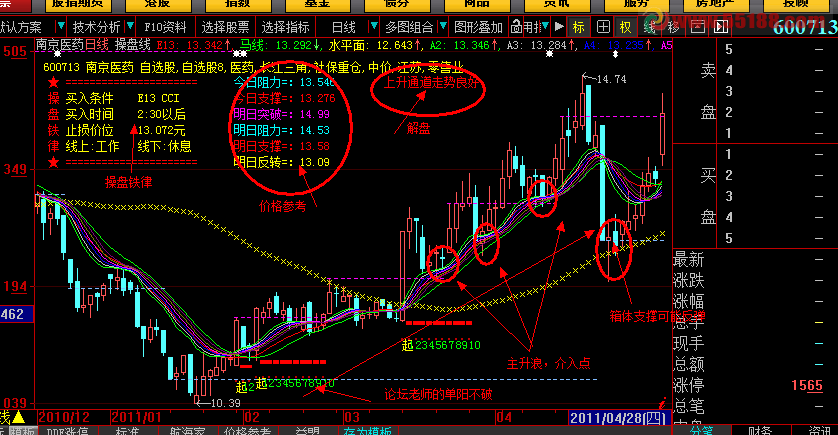The image size is (838, 435).
Task: Click the 技术分析 toolbar button
Action: point(97,27)
